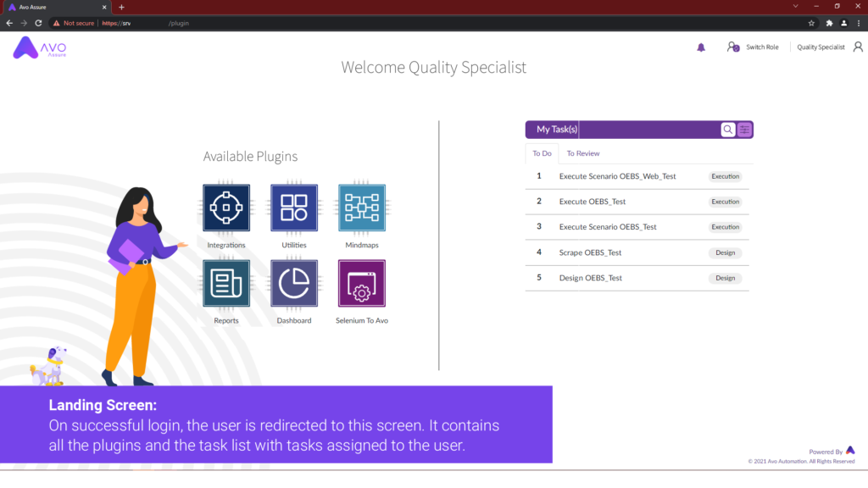The width and height of the screenshot is (868, 488).
Task: Launch the Selenium To Avo plugin
Action: pyautogui.click(x=361, y=283)
